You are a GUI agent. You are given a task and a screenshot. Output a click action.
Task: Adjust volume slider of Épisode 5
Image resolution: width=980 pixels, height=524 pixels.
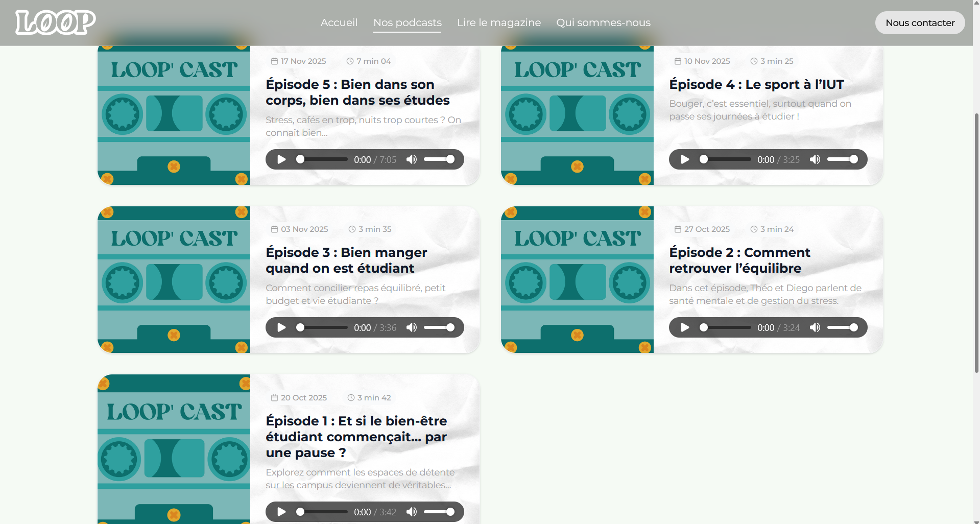pos(439,159)
